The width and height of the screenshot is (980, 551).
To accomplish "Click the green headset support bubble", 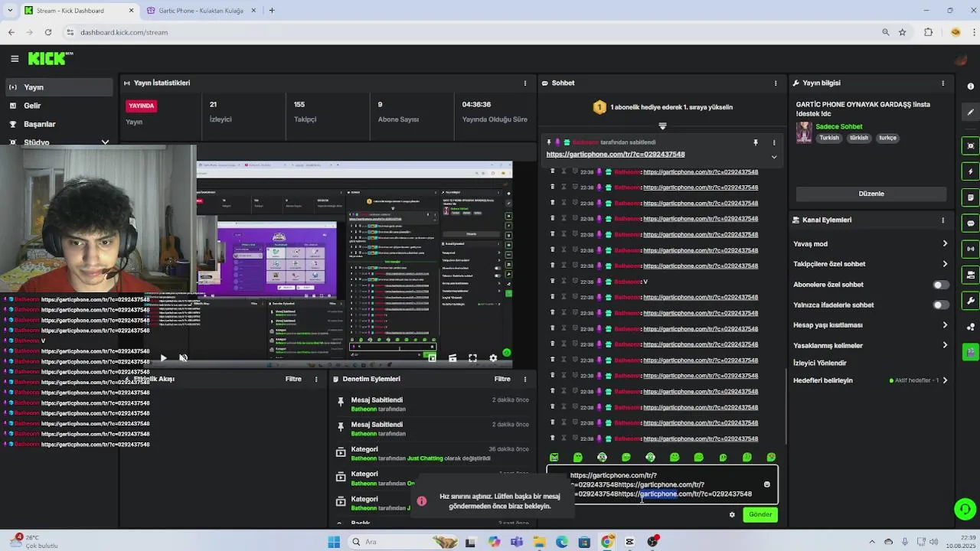I will [x=965, y=508].
